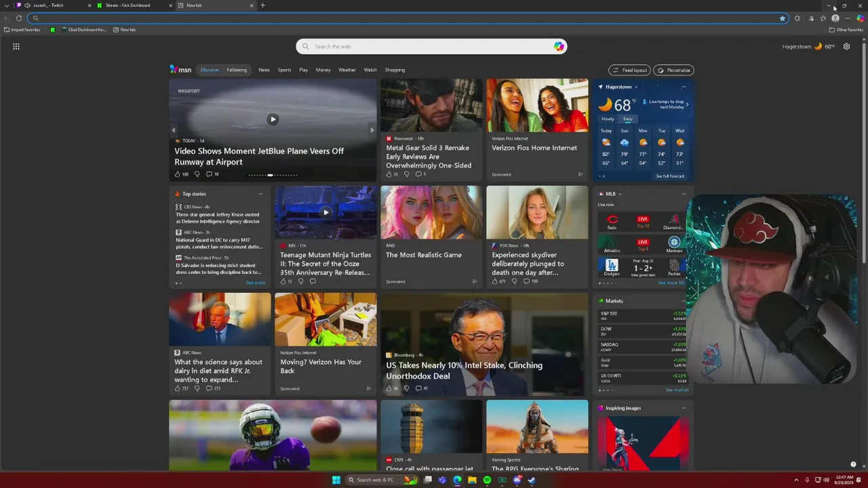868x488 pixels.
Task: Select the Discover feed tab
Action: 210,70
